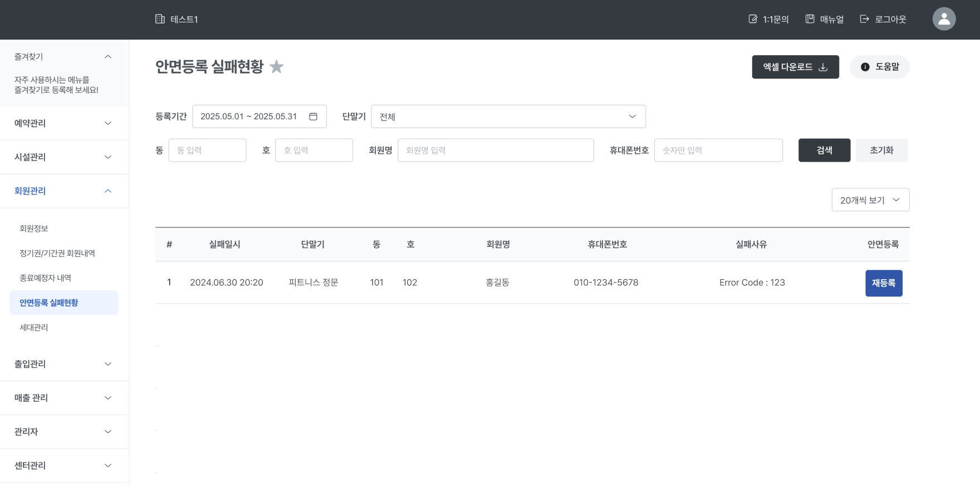Collapse the 즐겨찾기 section
Viewport: 980px width, 487px height.
coord(108,57)
